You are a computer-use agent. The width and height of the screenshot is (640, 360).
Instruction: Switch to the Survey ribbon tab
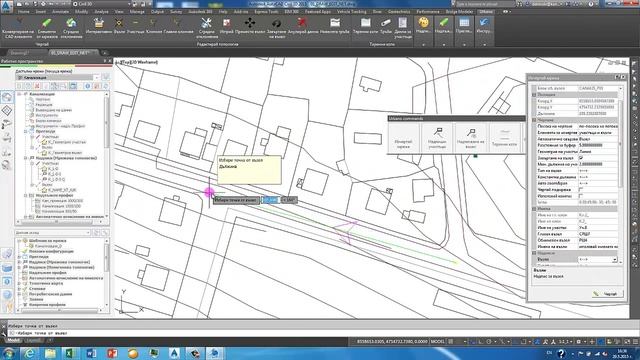(x=176, y=12)
